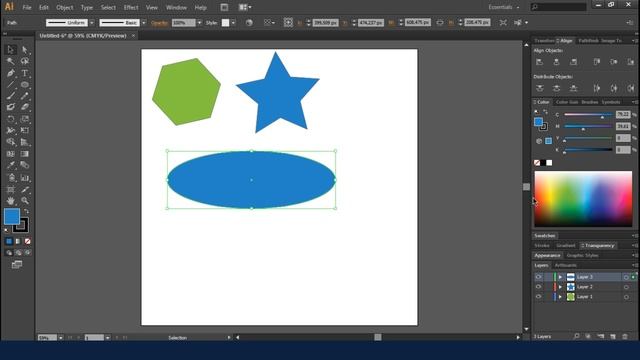640x360 pixels.
Task: Select the black arrow Selection tool
Action: [x=11, y=50]
